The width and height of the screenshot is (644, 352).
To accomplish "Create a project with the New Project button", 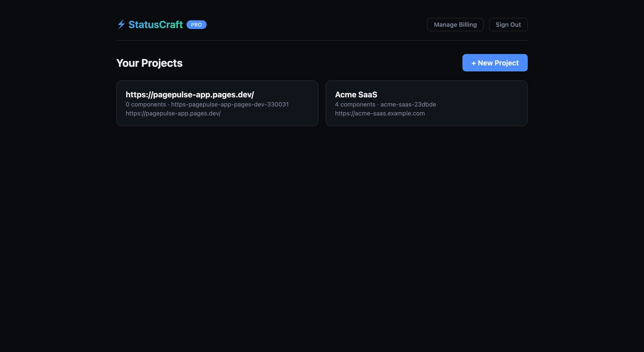I will pyautogui.click(x=495, y=63).
